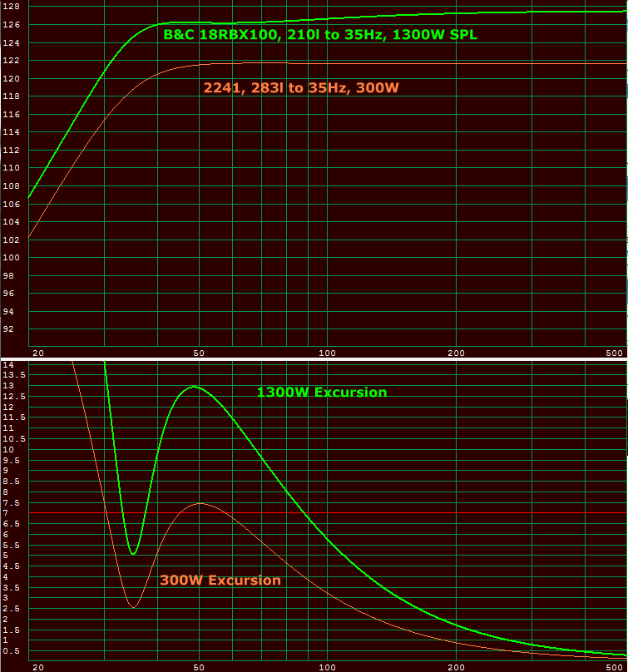Select the 1.5 excursion axis label
The height and width of the screenshot is (672, 628).
[11, 630]
